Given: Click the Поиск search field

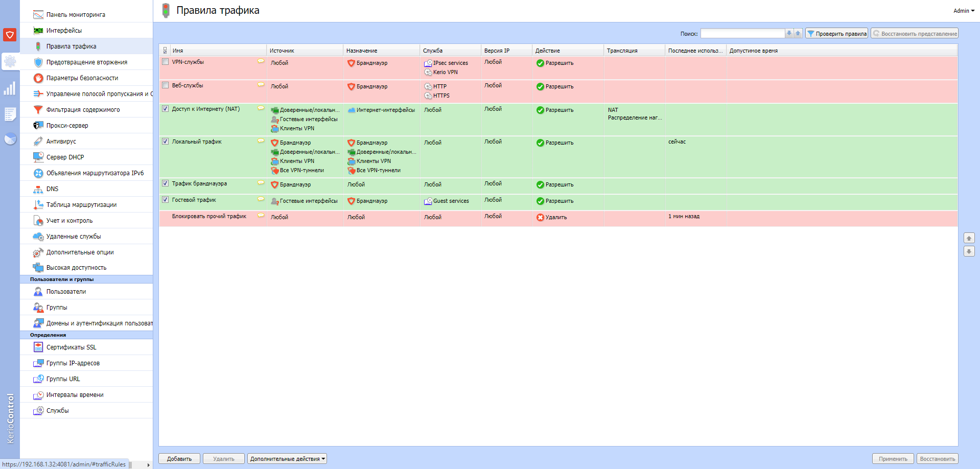Looking at the screenshot, I should (x=742, y=34).
